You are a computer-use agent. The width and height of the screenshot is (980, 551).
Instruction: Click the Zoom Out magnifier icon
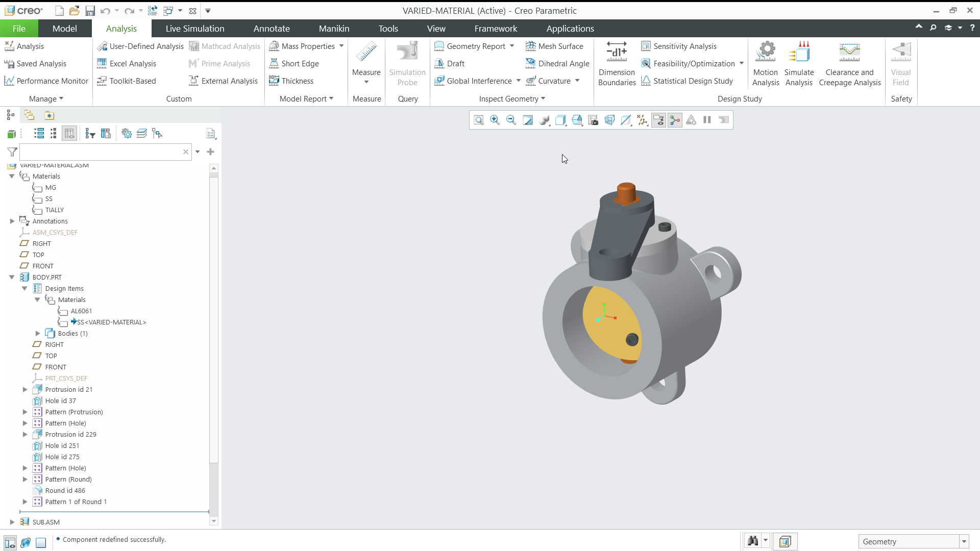[511, 120]
